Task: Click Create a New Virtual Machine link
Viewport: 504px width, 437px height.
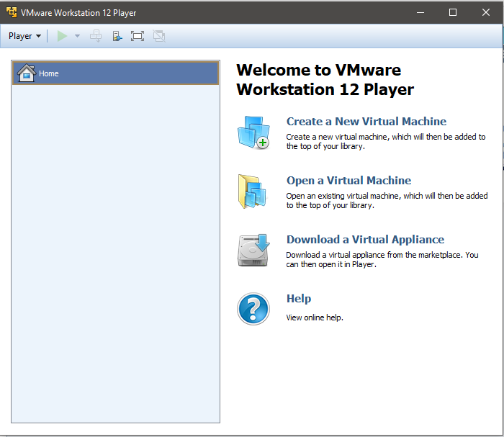Action: point(366,122)
